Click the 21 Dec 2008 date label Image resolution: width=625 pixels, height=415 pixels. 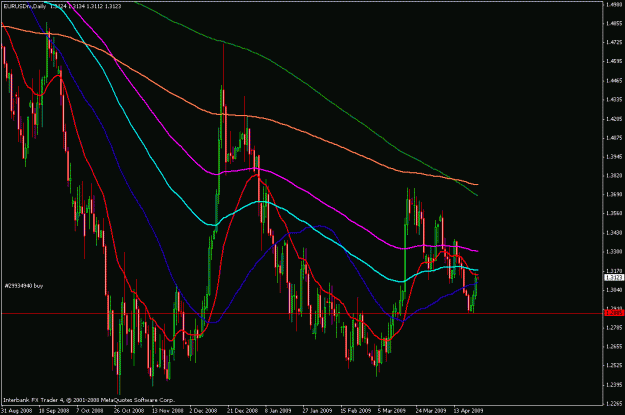click(x=243, y=410)
